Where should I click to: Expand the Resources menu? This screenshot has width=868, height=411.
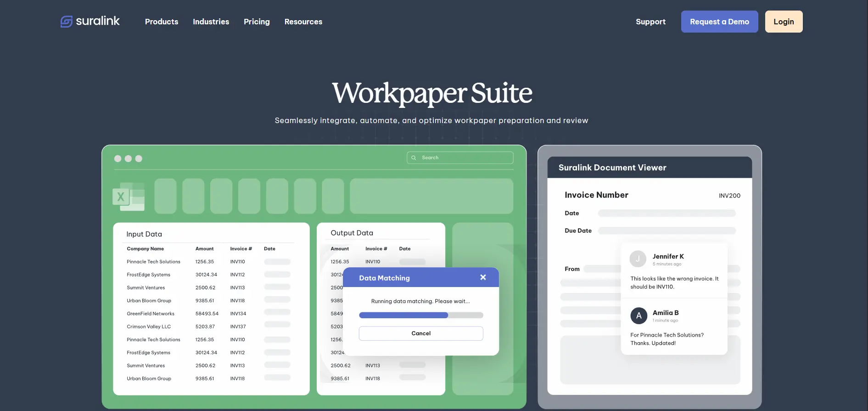[303, 22]
